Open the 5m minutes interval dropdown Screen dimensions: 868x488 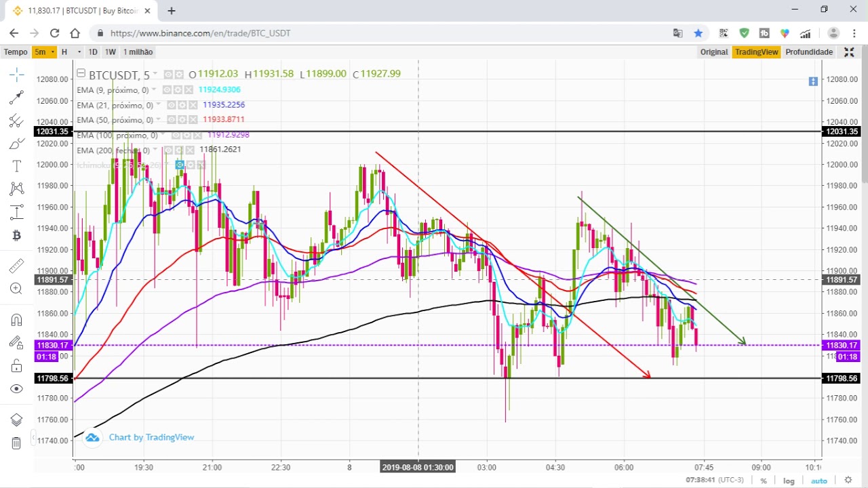pos(45,52)
